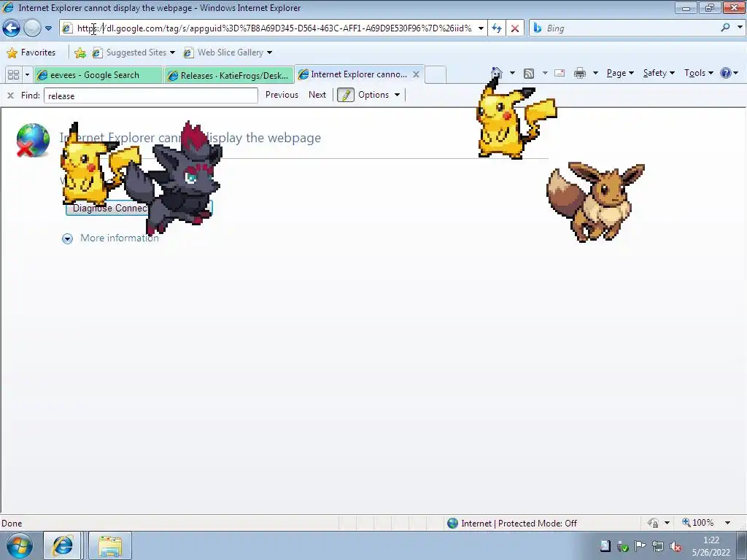This screenshot has height=560, width=747.
Task: Open the recent pages dropdown beside Forward
Action: pos(48,28)
